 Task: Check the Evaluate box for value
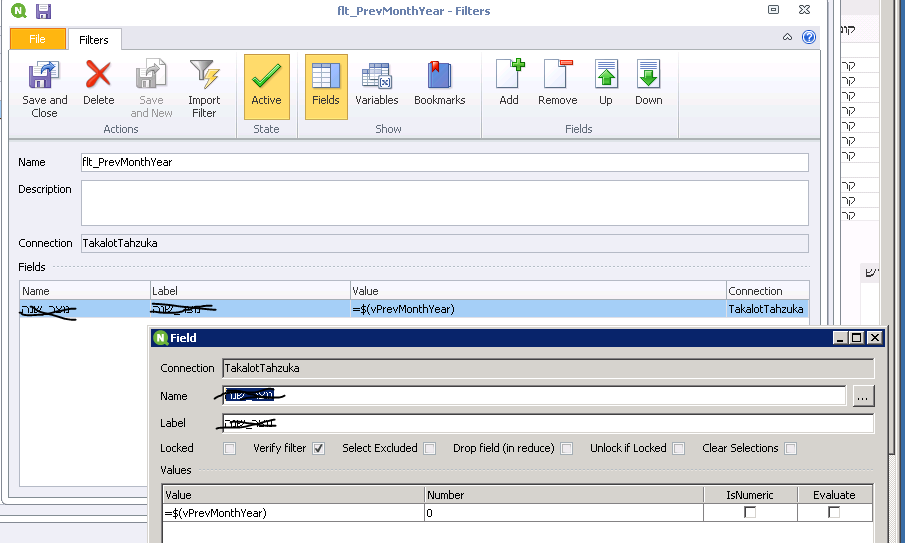(834, 512)
